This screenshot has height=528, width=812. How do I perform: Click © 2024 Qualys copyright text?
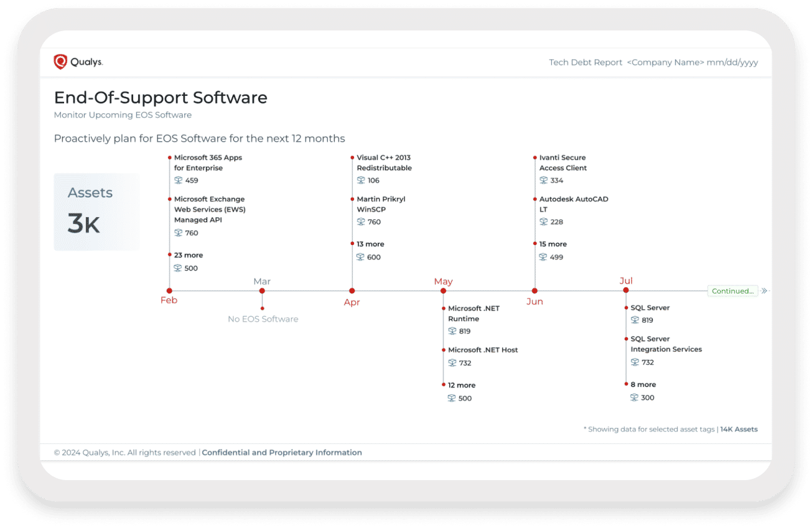[125, 453]
